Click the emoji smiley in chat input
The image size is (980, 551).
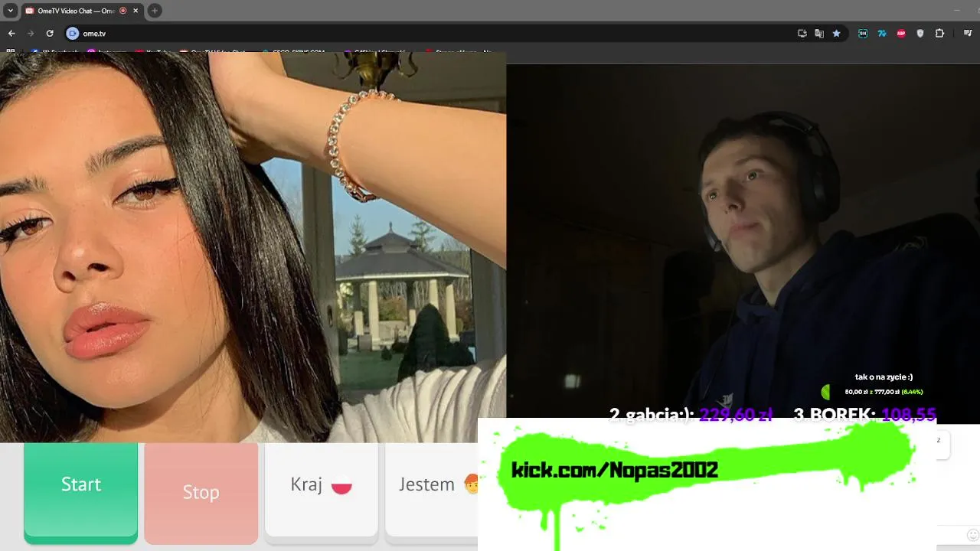coord(973,535)
